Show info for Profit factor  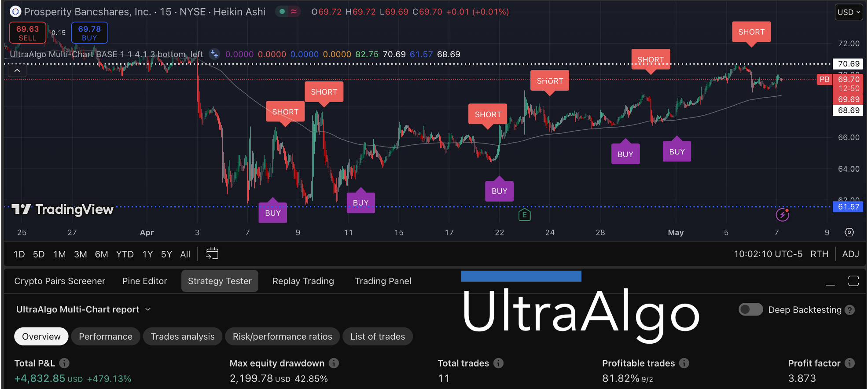(x=850, y=363)
